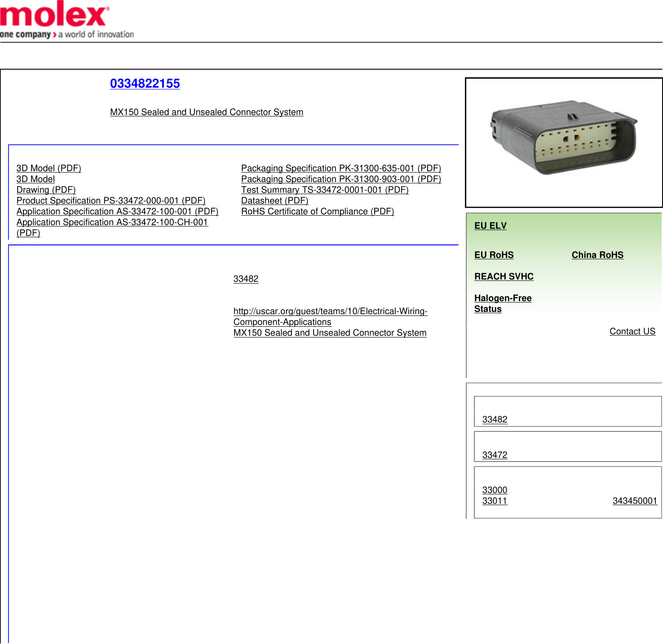The height and width of the screenshot is (644, 663).
Task: Open Packaging Specification PK-31300-903-001 PDF
Action: coord(341,179)
